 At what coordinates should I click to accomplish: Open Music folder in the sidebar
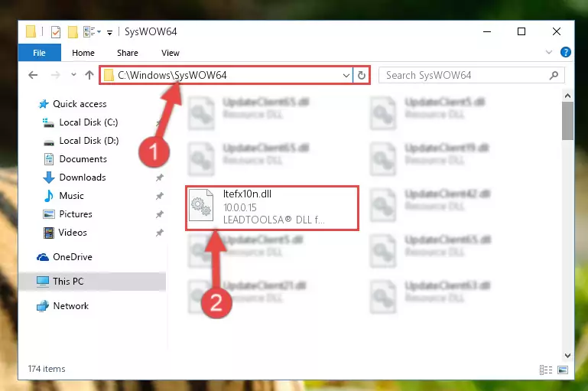71,196
